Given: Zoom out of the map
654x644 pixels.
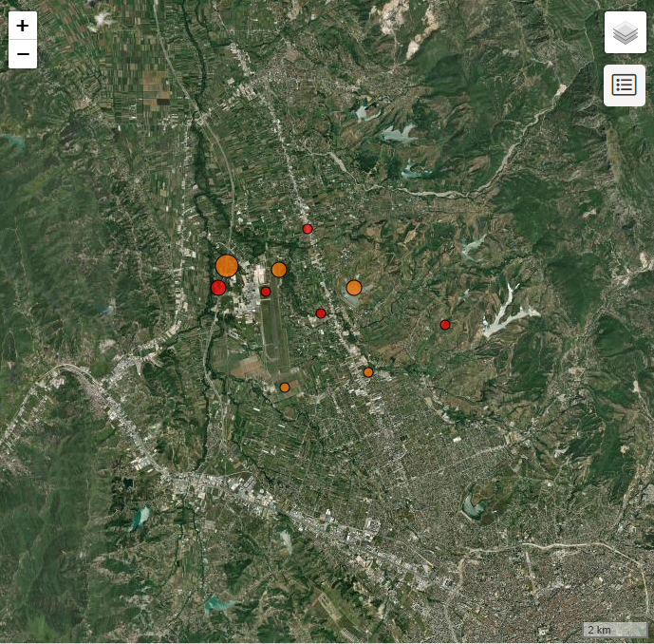Looking at the screenshot, I should (23, 55).
